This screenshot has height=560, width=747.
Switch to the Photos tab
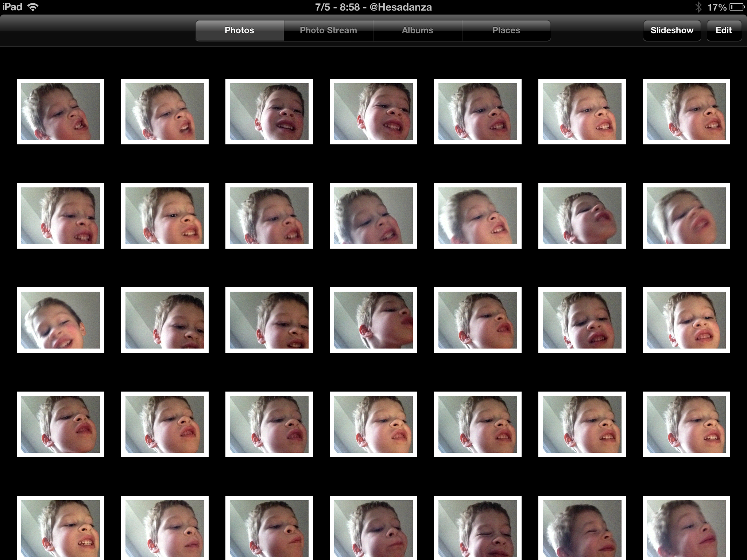click(239, 30)
